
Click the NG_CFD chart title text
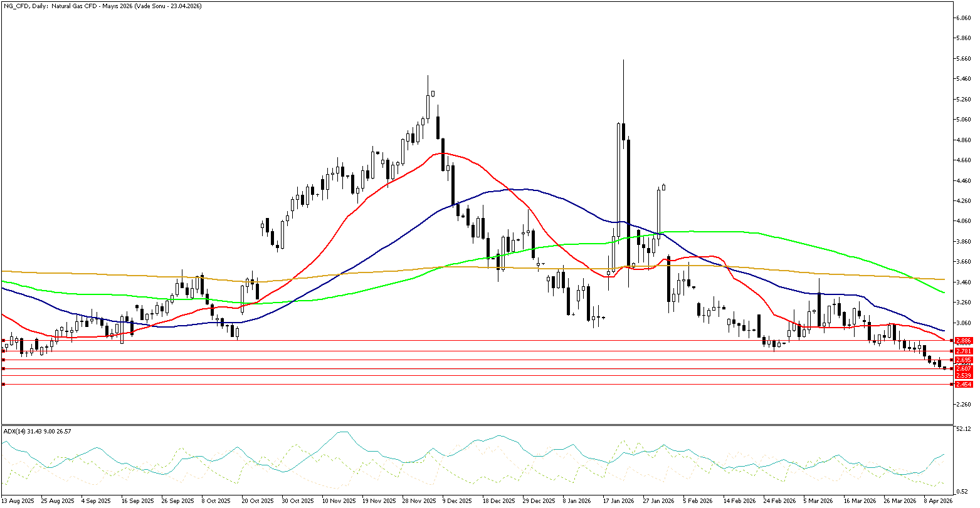pos(103,6)
